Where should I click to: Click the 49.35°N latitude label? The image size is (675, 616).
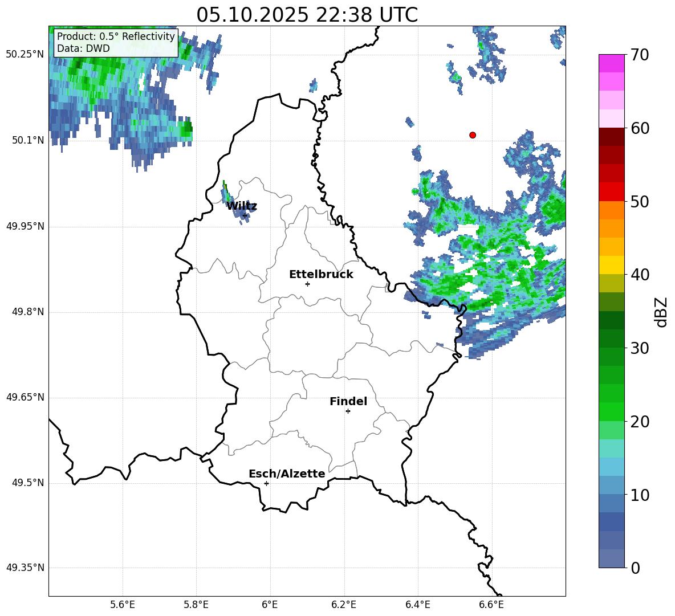point(25,568)
